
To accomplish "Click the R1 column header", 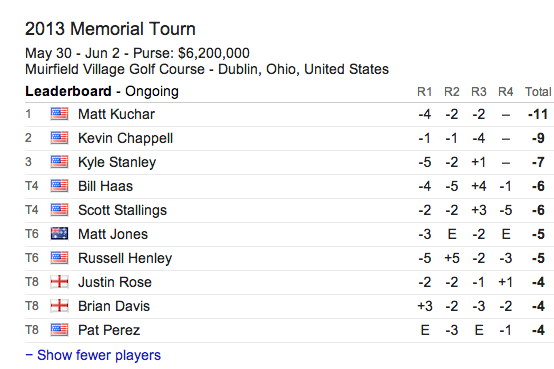I will point(424,92).
